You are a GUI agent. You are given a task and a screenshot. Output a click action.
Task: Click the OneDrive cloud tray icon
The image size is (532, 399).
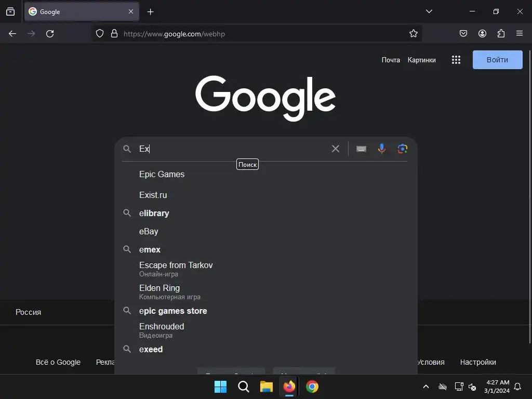click(443, 387)
